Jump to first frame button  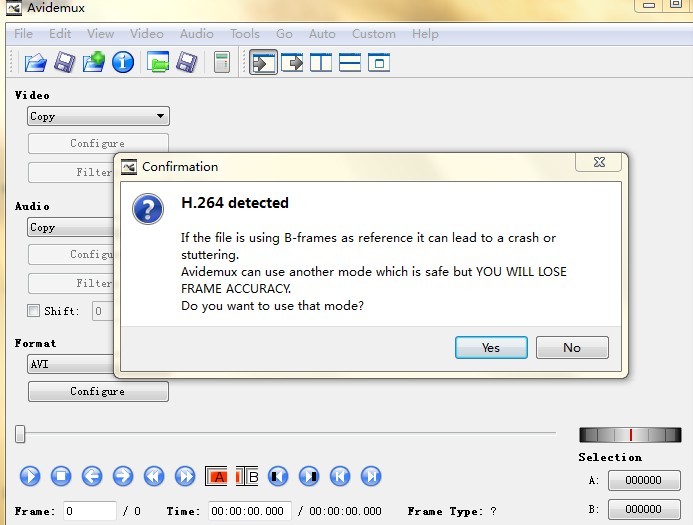click(340, 476)
